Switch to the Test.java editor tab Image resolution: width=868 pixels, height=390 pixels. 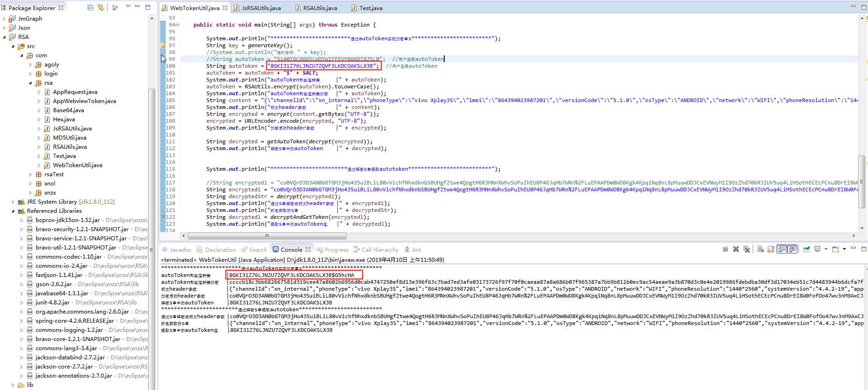[x=367, y=8]
